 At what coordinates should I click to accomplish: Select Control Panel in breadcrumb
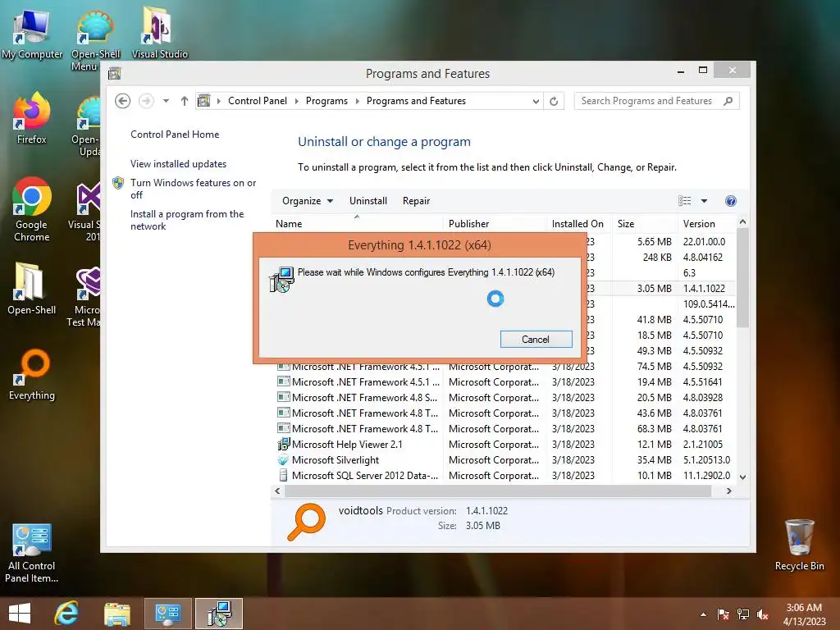(x=257, y=101)
